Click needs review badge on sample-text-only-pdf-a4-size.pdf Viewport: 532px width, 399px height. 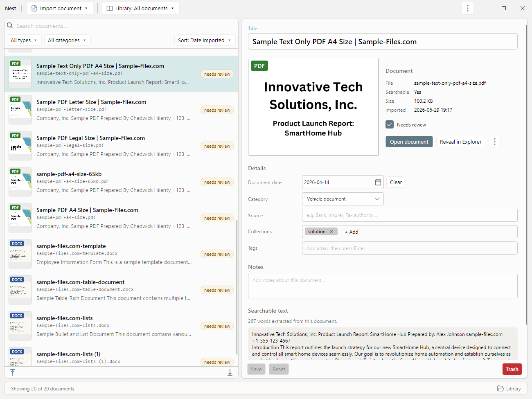[217, 74]
